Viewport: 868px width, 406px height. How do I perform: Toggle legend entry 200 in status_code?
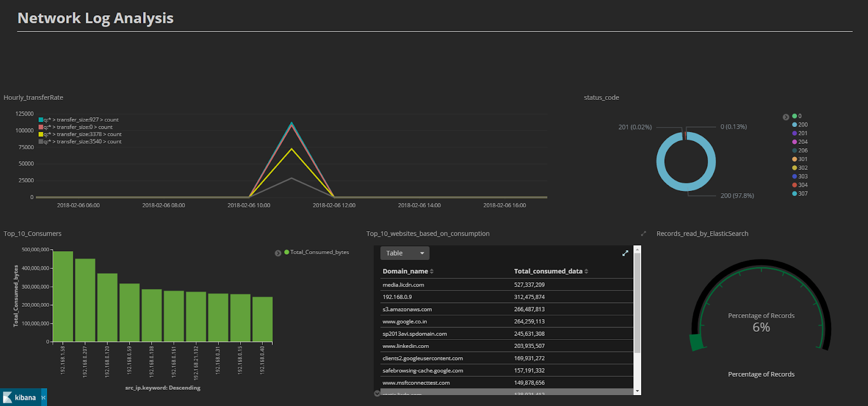800,125
